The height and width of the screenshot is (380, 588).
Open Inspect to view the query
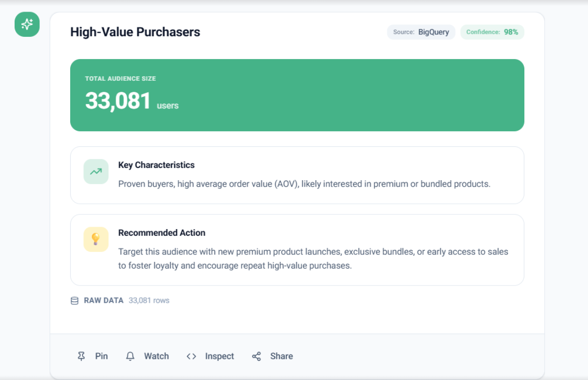pyautogui.click(x=210, y=356)
